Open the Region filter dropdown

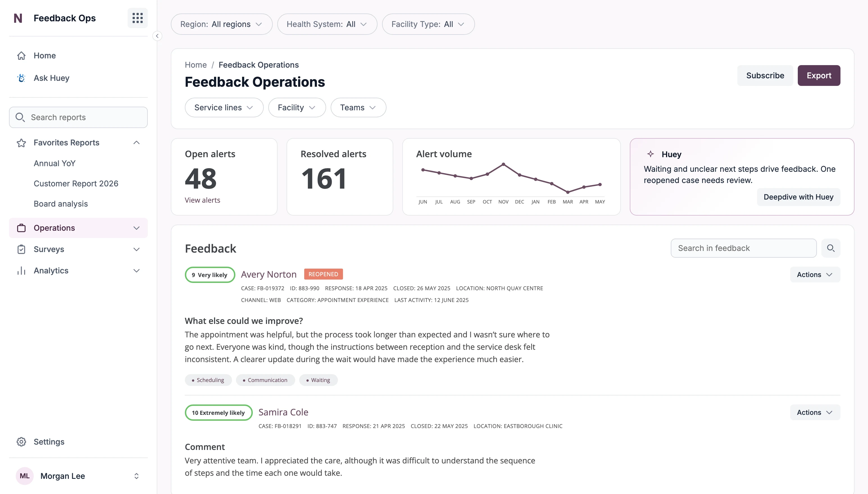tap(222, 24)
